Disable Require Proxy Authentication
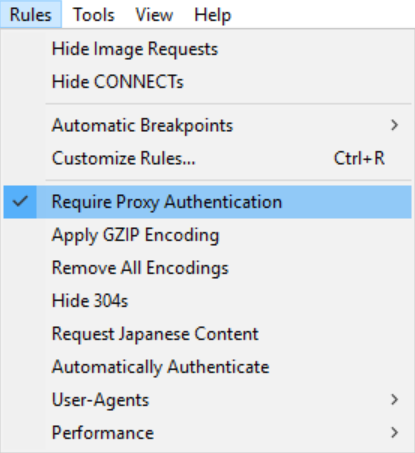The image size is (415, 453). pos(207,202)
